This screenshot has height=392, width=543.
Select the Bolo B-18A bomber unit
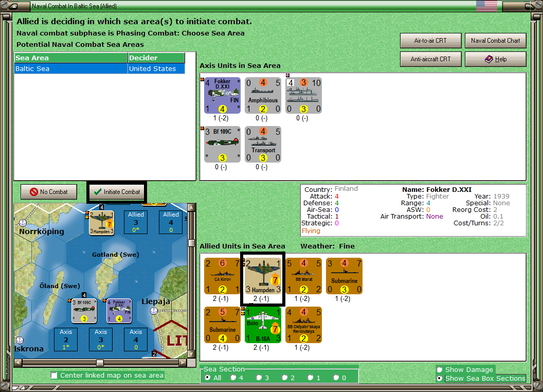click(x=263, y=325)
